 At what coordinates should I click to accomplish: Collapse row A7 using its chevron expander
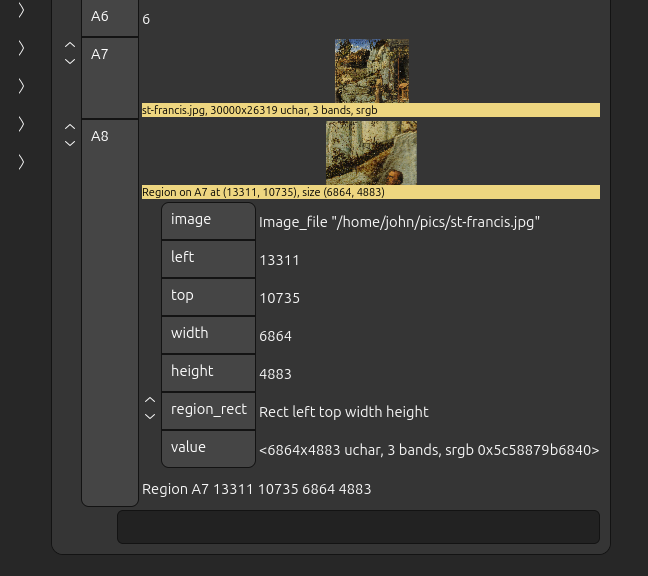[x=70, y=53]
